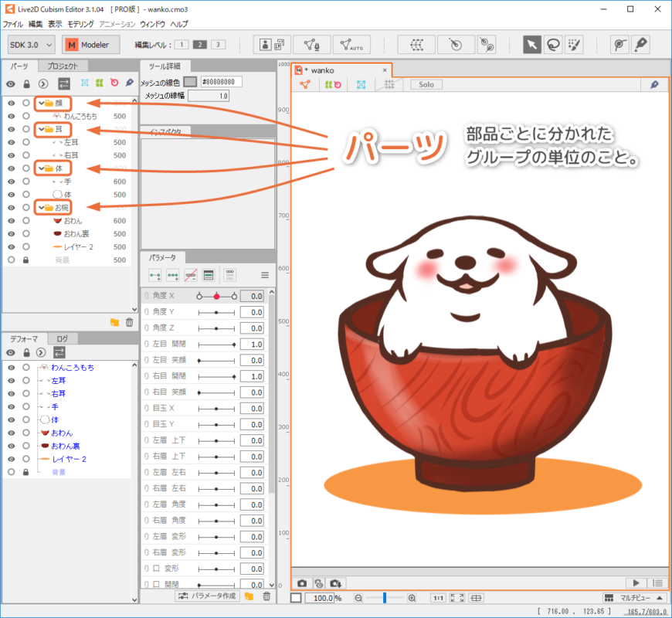
Task: Collapse the 耳 folder
Action: point(41,129)
